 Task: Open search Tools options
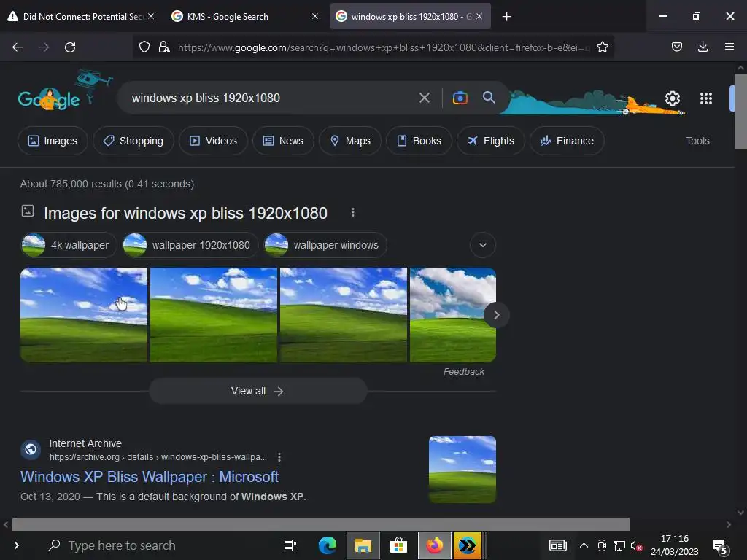tap(697, 141)
